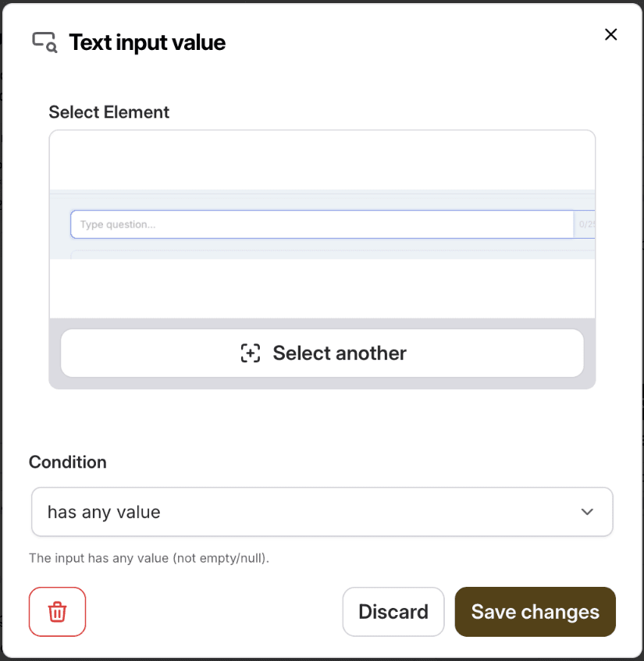644x661 pixels.
Task: Close the Text input value dialog
Action: click(611, 34)
